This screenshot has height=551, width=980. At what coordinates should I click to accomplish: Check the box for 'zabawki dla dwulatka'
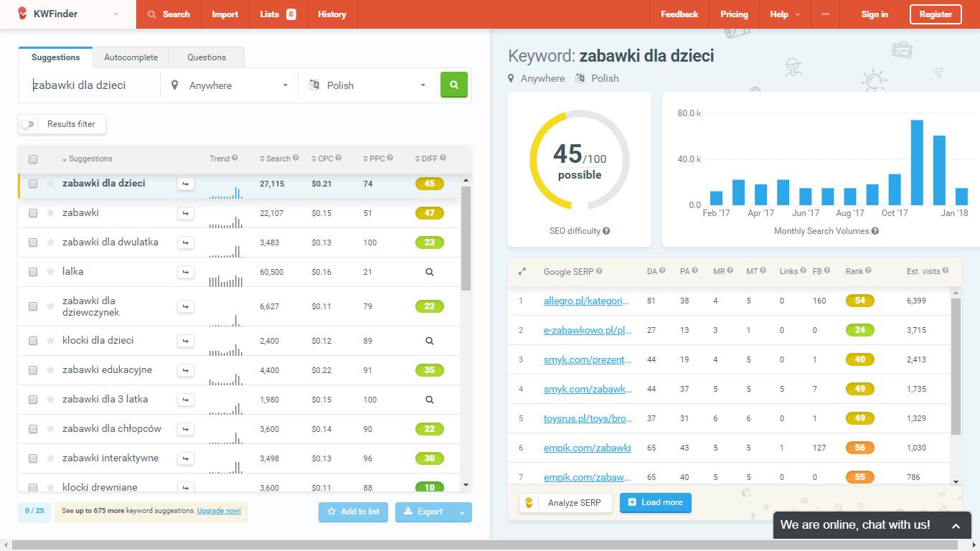click(33, 242)
